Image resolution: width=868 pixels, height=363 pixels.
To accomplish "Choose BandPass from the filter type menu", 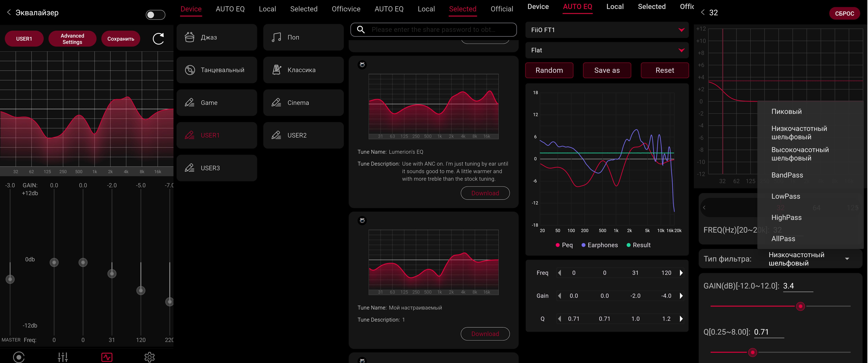I will (787, 175).
